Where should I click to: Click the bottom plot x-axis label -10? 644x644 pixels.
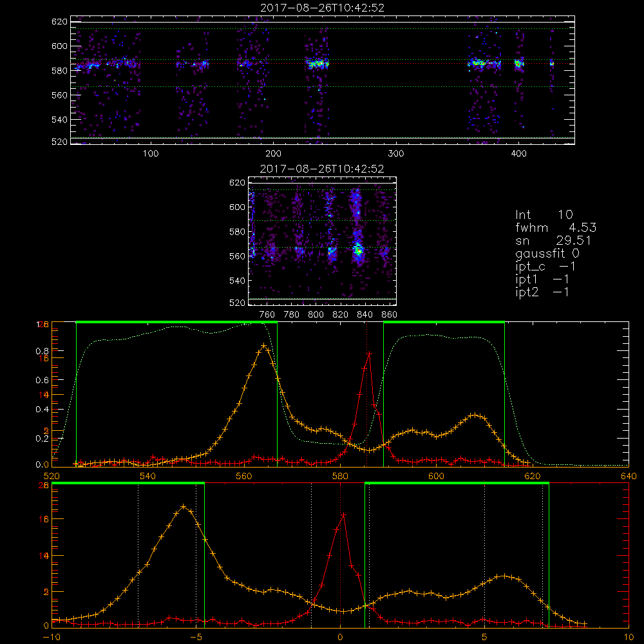pos(52,638)
